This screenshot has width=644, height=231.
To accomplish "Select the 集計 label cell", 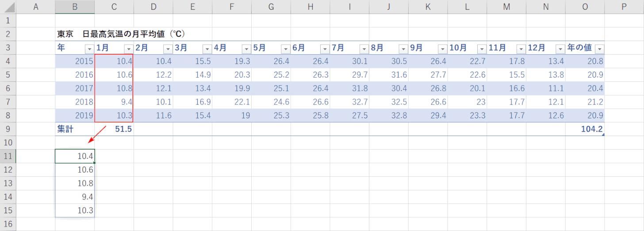I will point(75,129).
